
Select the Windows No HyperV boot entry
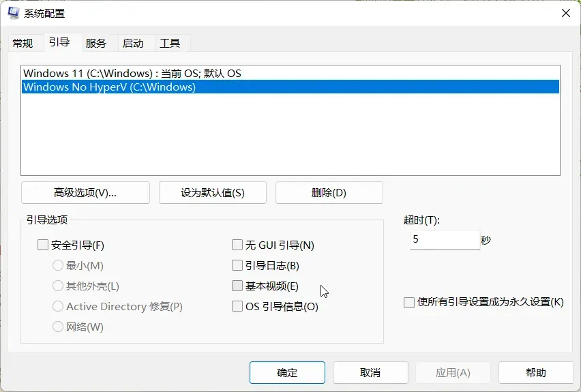point(290,87)
